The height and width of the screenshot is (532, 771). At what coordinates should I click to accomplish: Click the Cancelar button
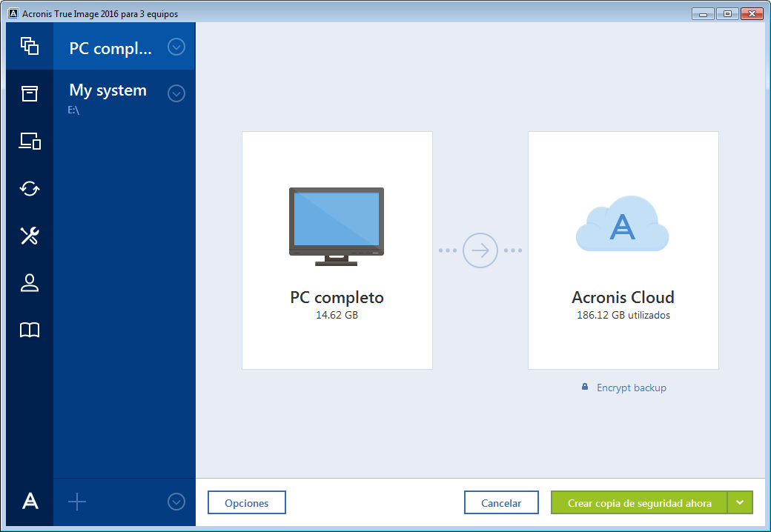click(x=501, y=502)
